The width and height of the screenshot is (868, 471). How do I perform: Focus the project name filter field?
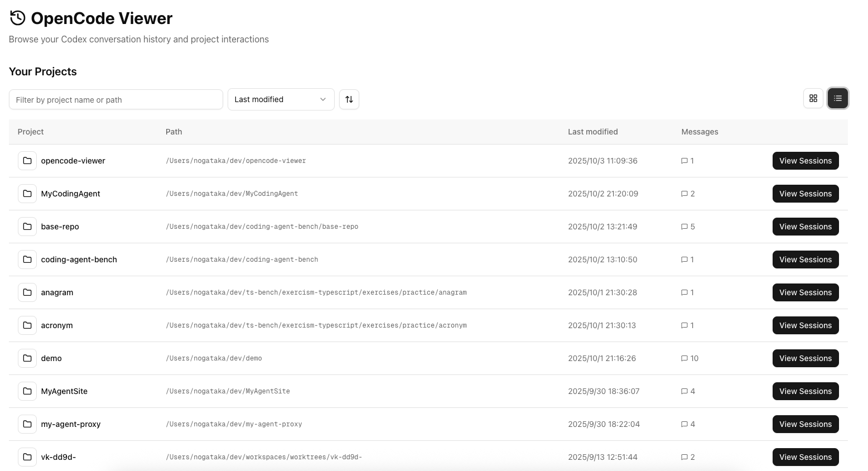click(x=116, y=99)
